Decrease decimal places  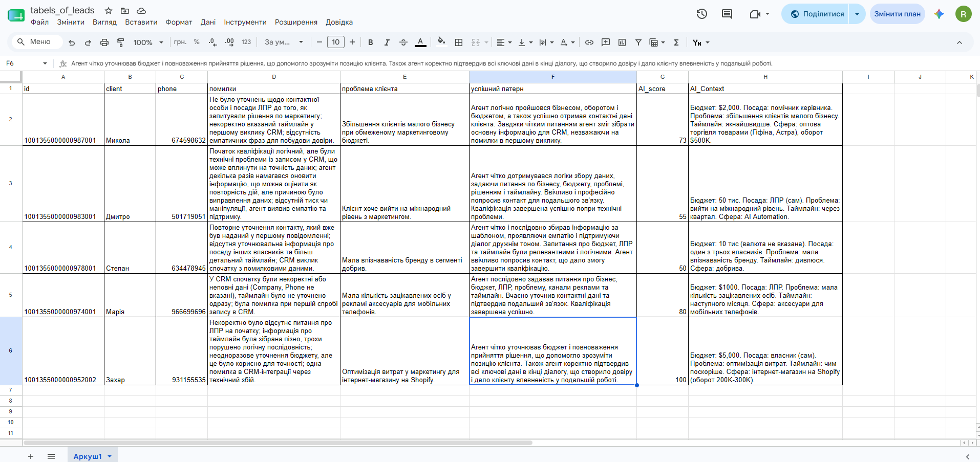(x=213, y=42)
